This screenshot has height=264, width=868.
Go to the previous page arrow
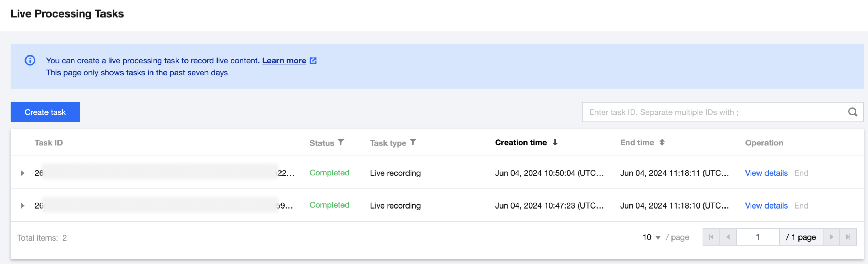pos(728,237)
